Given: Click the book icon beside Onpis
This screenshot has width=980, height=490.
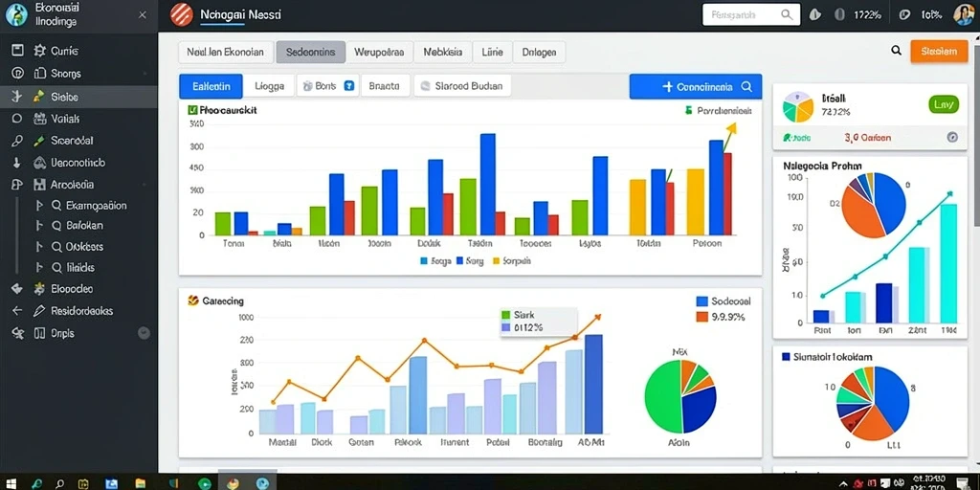Looking at the screenshot, I should 39,333.
